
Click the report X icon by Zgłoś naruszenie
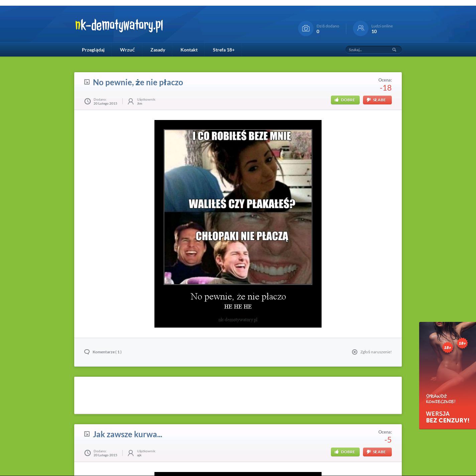355,352
